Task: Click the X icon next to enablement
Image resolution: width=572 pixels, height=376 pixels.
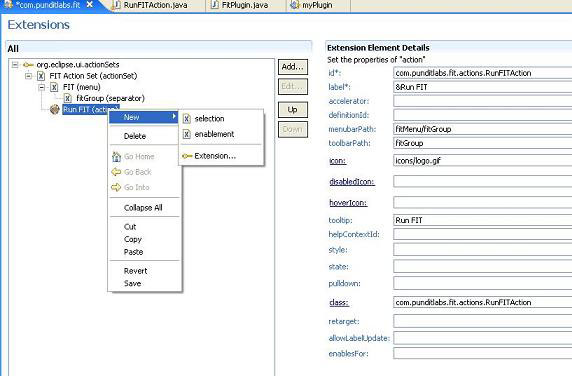Action: pos(186,134)
